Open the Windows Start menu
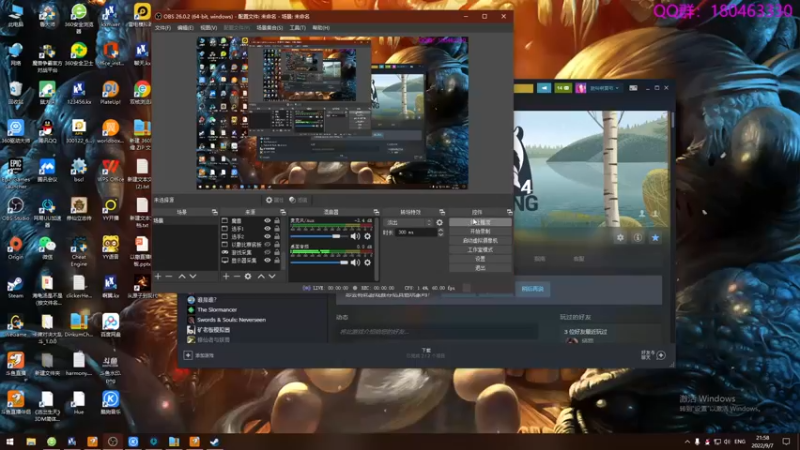Screen dimensions: 800x450 point(10,441)
